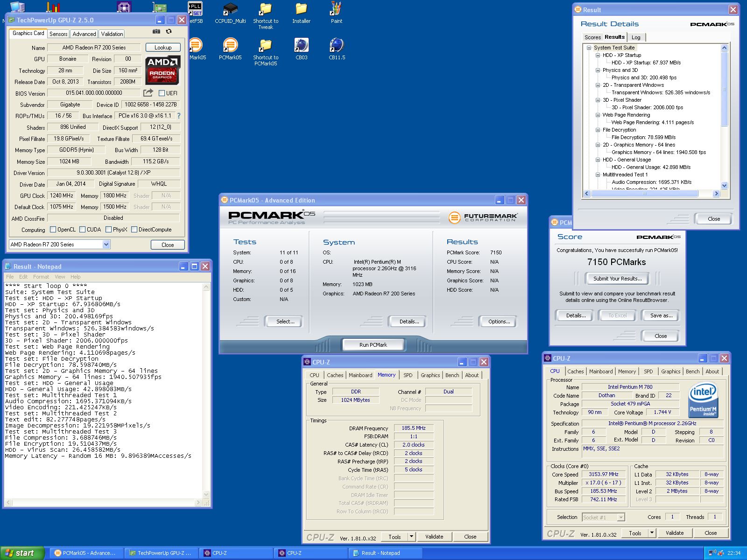Click the My Computer desktop icon
Screen dimensions: 747x560
pyautogui.click(x=17, y=7)
